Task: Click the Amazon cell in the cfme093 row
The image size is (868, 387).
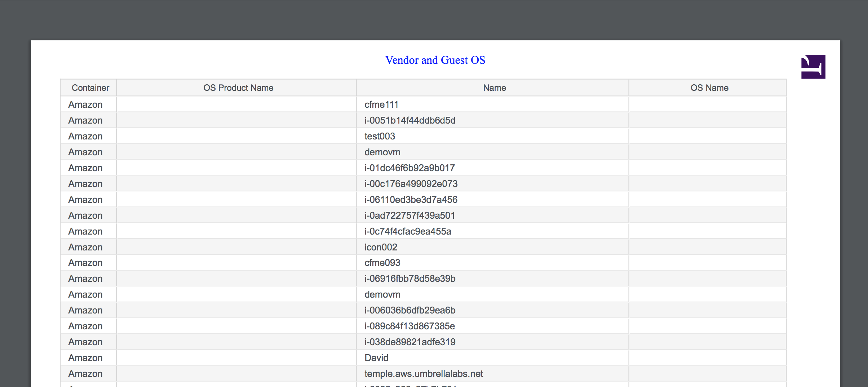Action: pyautogui.click(x=89, y=263)
